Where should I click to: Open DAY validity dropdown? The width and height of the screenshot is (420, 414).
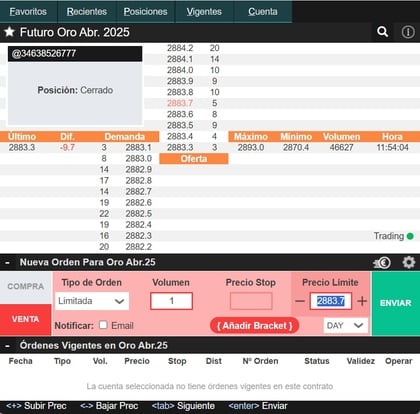346,325
